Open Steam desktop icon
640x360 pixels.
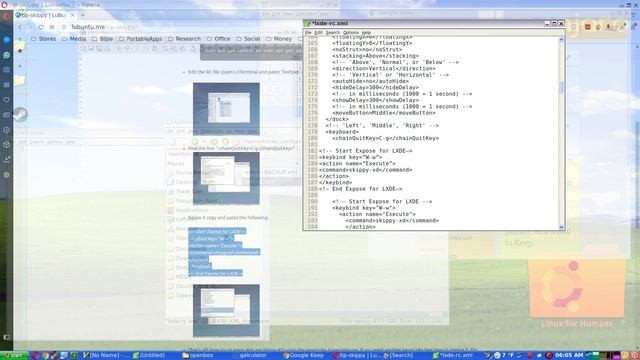click(20, 114)
